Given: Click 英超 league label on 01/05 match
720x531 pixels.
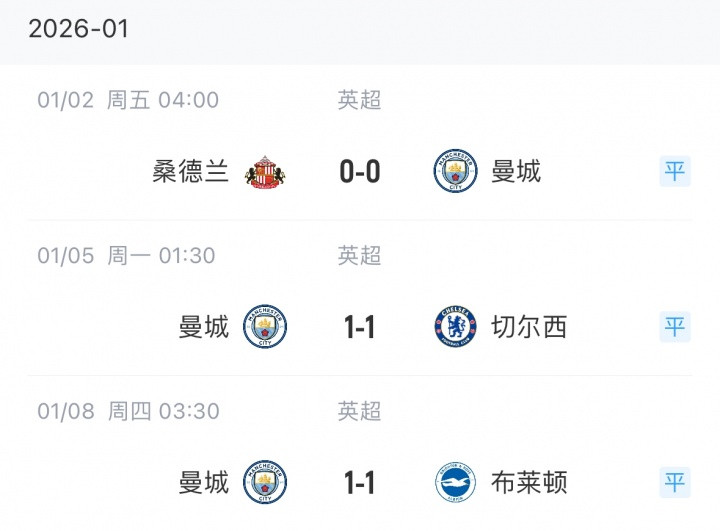Looking at the screenshot, I should [360, 255].
